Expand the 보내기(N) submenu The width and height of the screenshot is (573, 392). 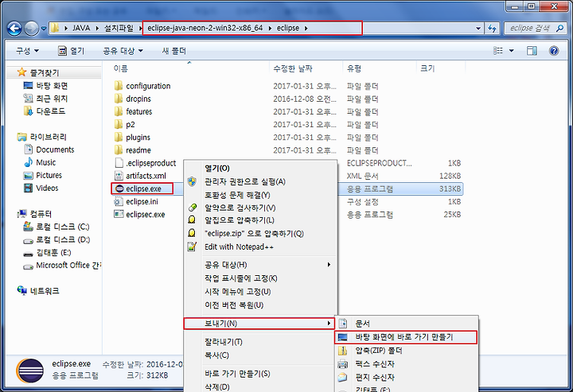(259, 324)
